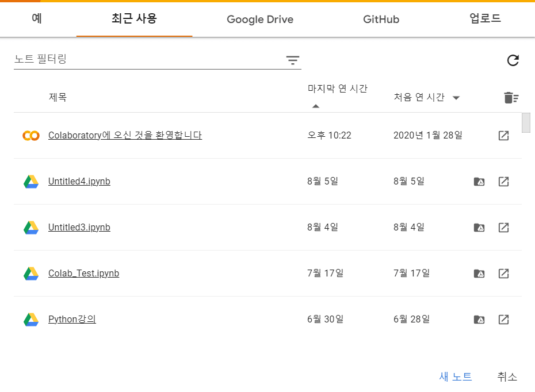The height and width of the screenshot is (392, 535).
Task: Click Drive icon beside Colab_Test.ipynb
Action: coord(31,274)
